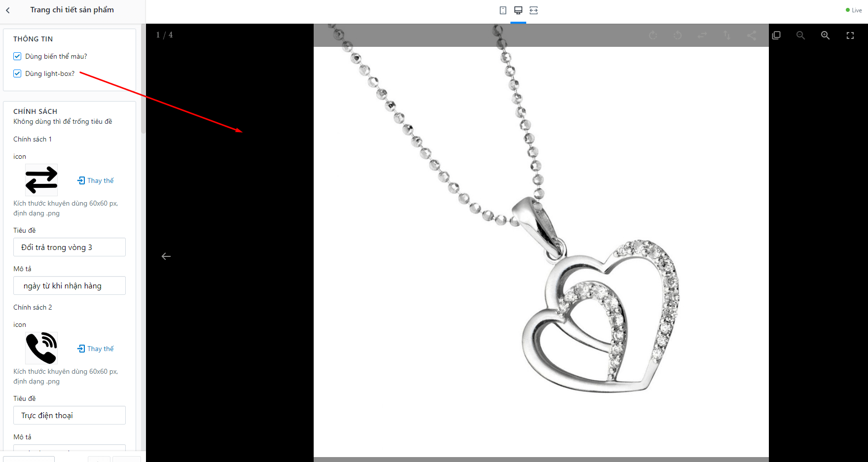Edit description field 'ngày từ khi nhận hàng'
This screenshot has height=462, width=868.
(x=70, y=285)
